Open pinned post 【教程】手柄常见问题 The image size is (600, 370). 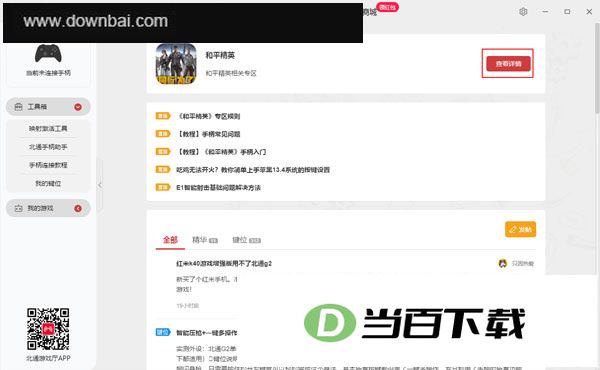208,134
